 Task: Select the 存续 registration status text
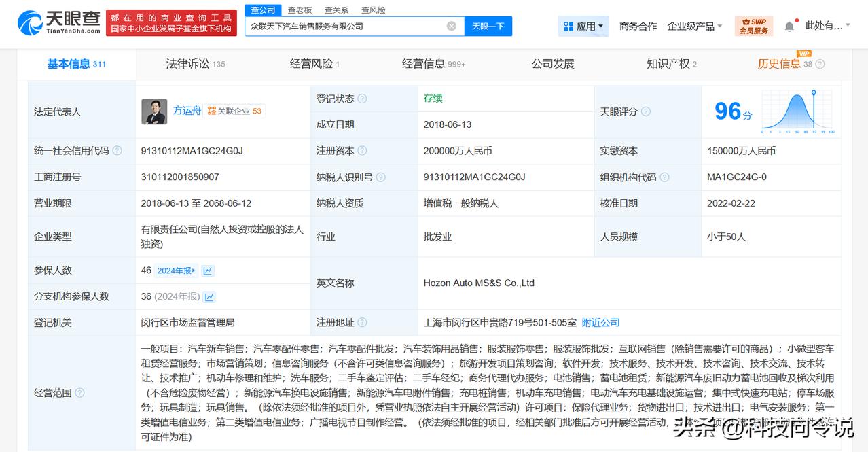click(x=433, y=98)
